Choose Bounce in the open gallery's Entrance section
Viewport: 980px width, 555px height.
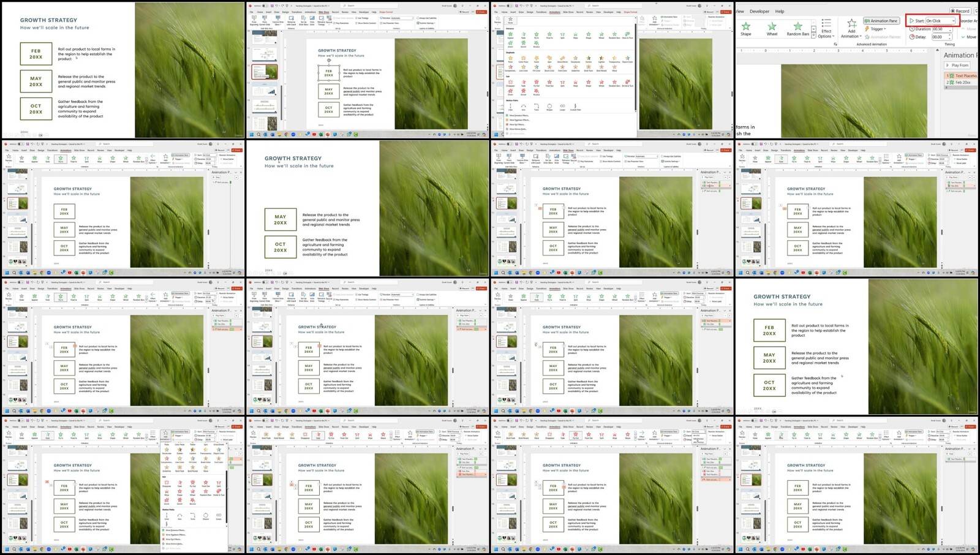(537, 45)
